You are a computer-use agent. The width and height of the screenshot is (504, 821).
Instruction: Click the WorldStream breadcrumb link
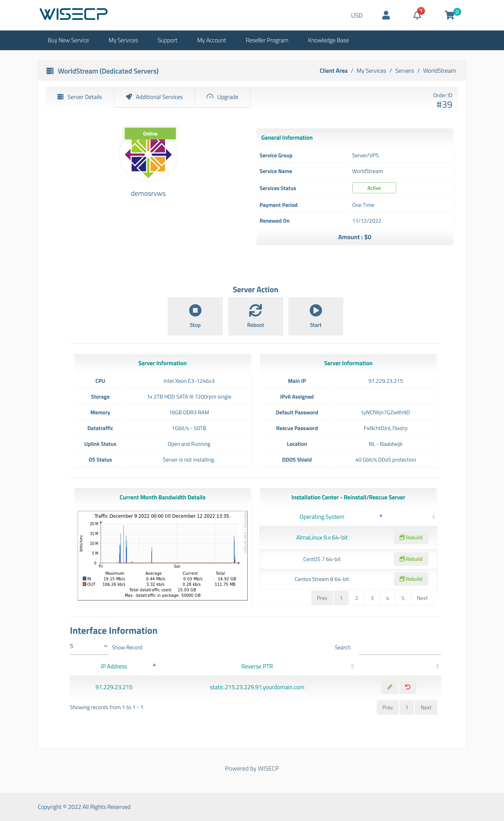point(439,70)
